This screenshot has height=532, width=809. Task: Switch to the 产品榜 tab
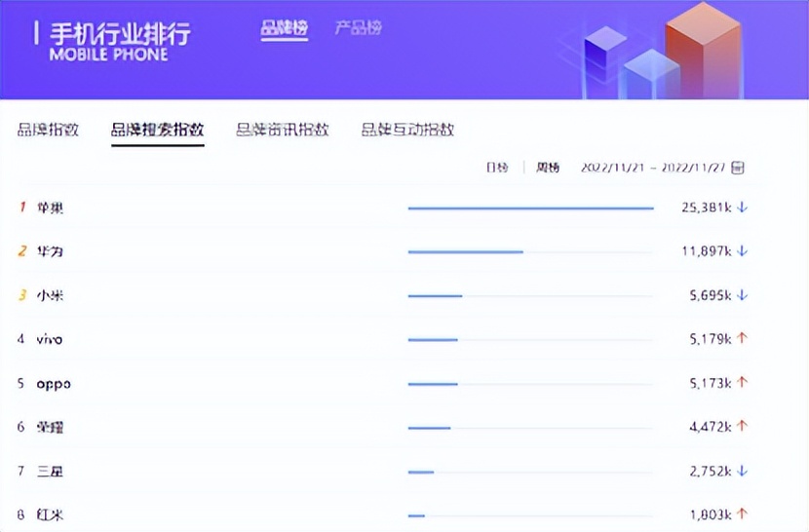click(x=358, y=28)
